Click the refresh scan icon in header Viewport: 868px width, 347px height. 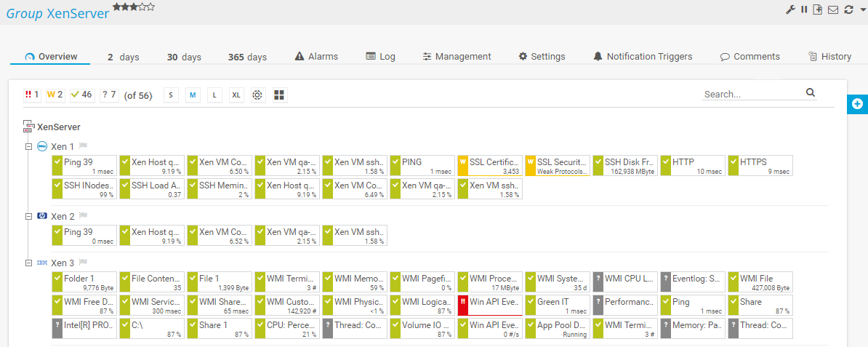[848, 9]
